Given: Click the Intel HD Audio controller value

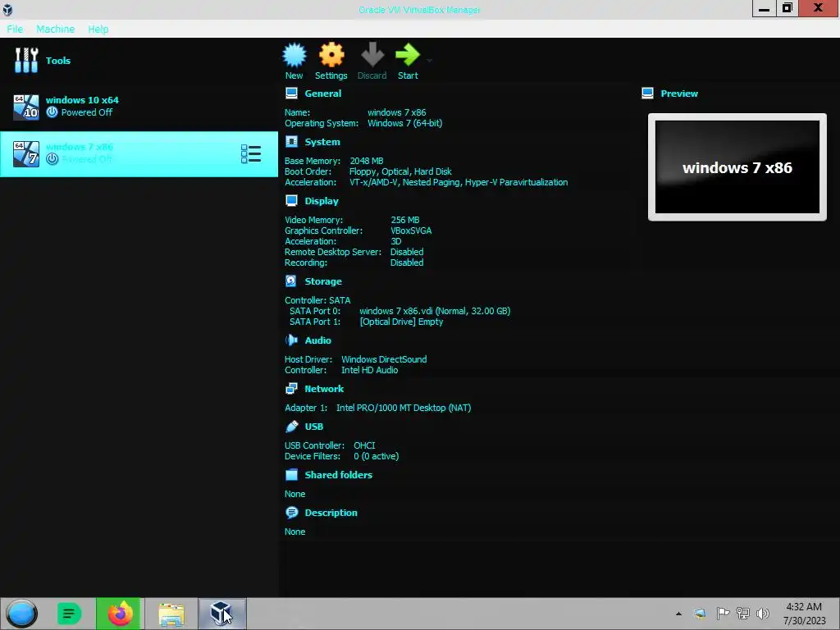Looking at the screenshot, I should [x=369, y=370].
